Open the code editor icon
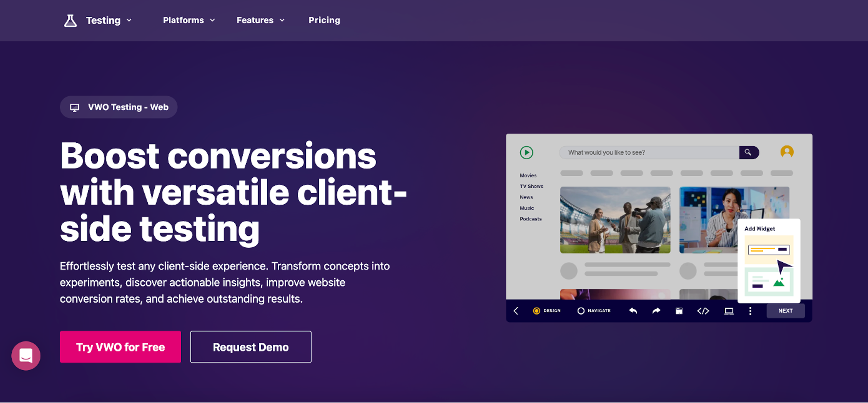The width and height of the screenshot is (868, 403). (703, 311)
